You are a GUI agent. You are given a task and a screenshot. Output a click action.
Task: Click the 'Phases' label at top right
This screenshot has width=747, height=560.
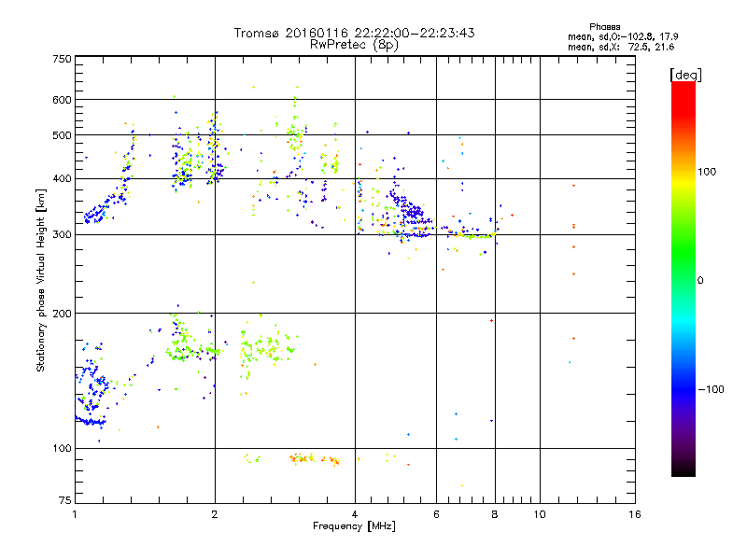pos(604,27)
